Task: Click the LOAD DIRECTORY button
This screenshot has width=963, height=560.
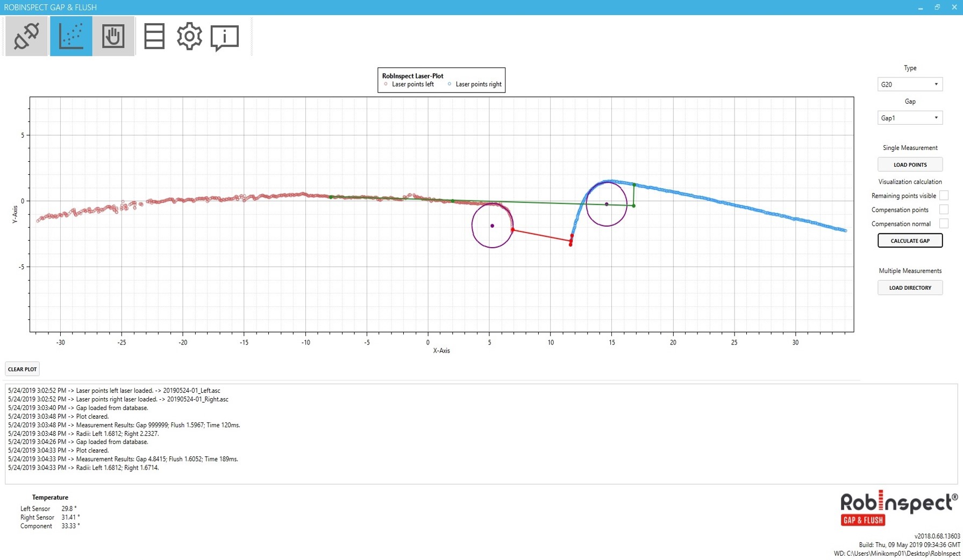Action: point(910,288)
